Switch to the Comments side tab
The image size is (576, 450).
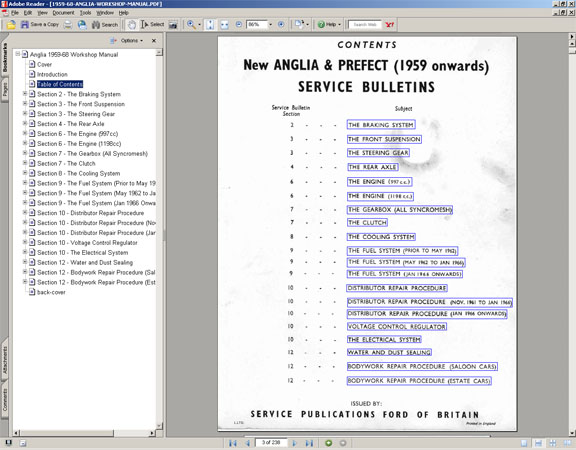5,400
